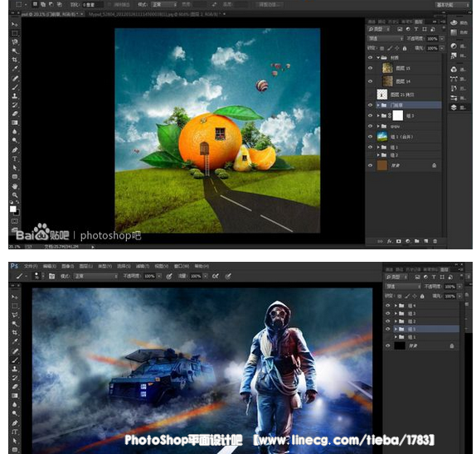Click 调整边缘 button in orange-house options bar
The width and height of the screenshot is (476, 454).
[x=270, y=4]
